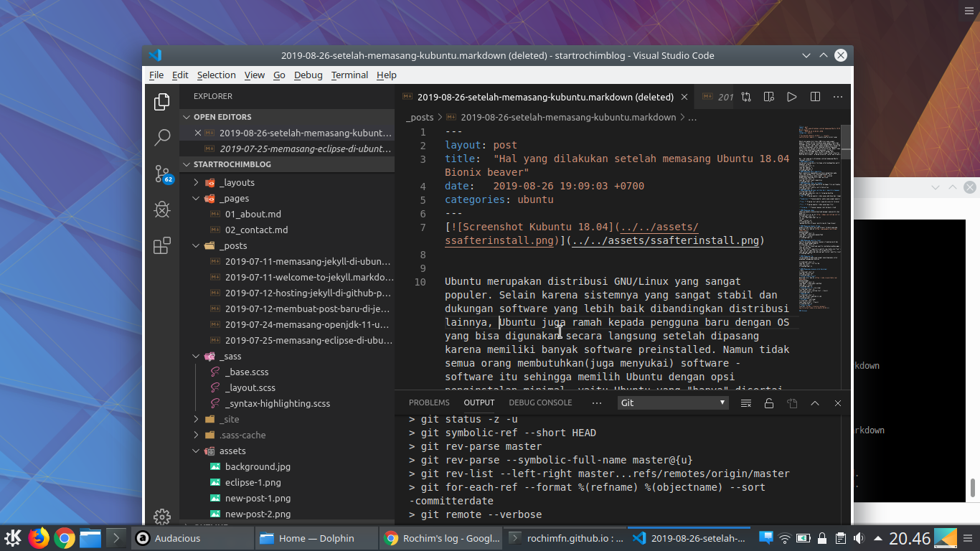Maximize the panel with the up chevron
980x551 pixels.
pyautogui.click(x=815, y=403)
